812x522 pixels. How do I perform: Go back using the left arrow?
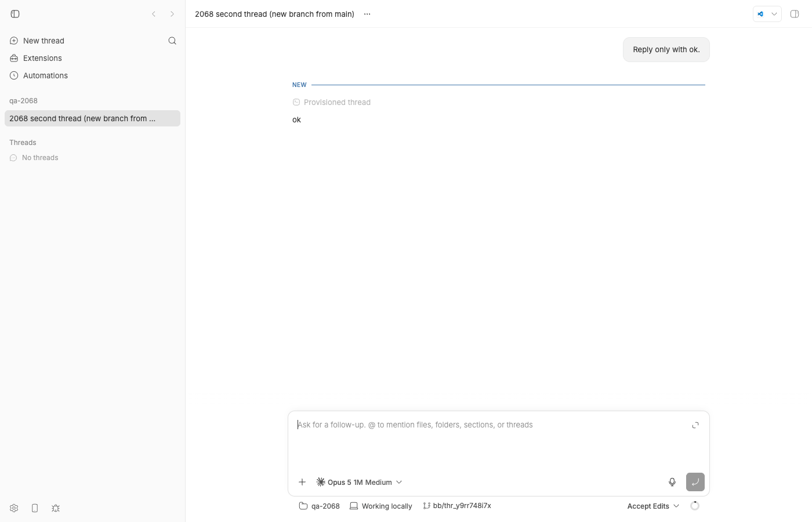[x=154, y=14]
